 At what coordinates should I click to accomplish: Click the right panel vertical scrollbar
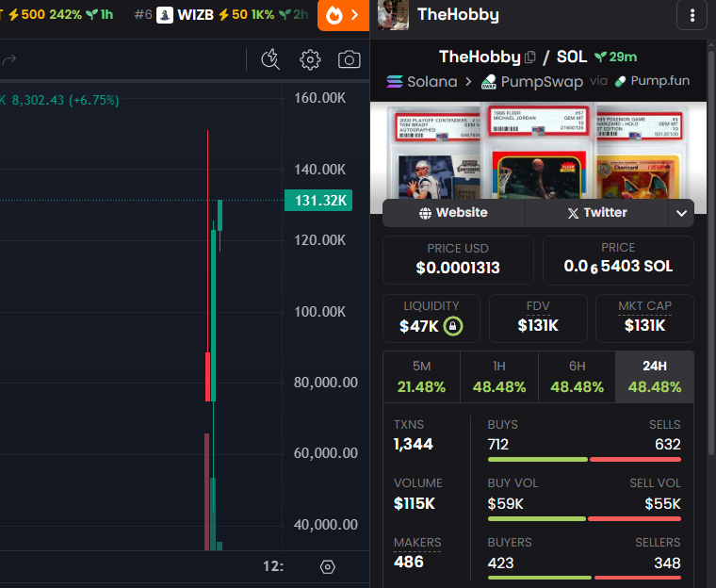point(711,252)
